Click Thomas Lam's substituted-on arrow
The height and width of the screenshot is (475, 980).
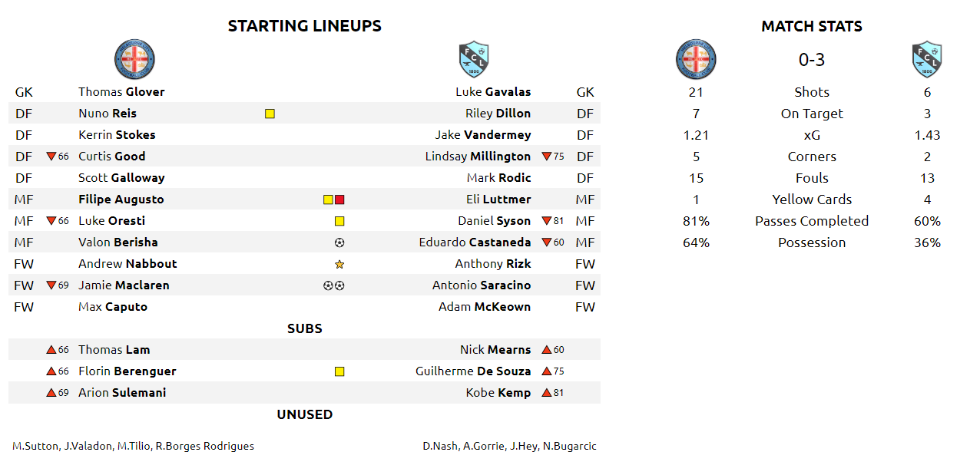pyautogui.click(x=51, y=350)
